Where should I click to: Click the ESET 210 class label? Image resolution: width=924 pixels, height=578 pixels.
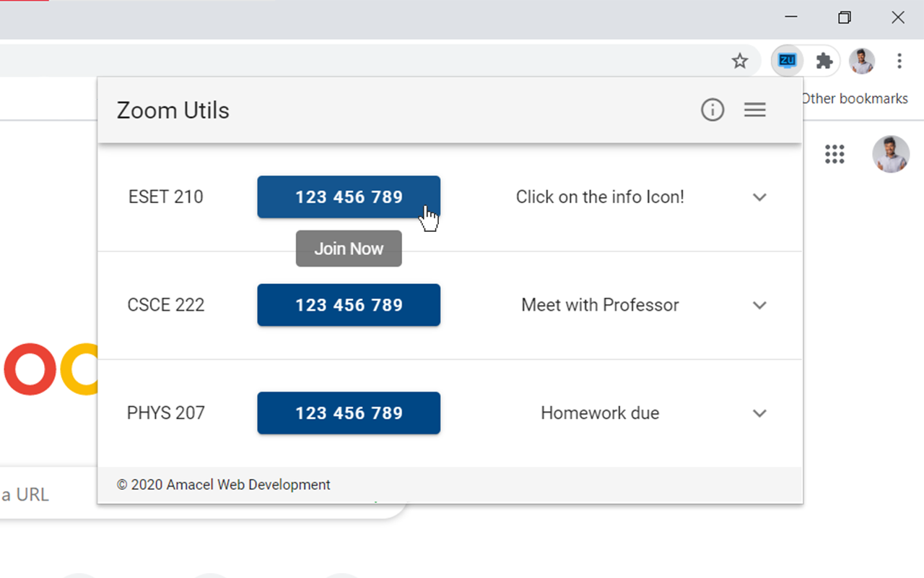166,197
